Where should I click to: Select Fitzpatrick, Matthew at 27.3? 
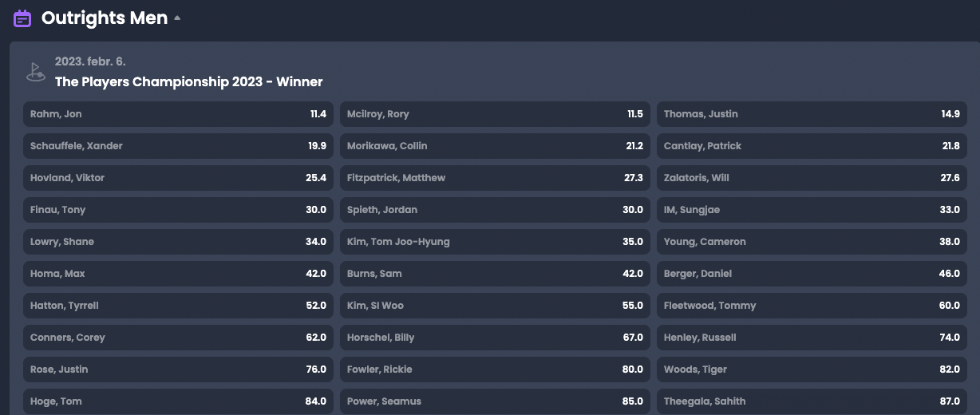[x=495, y=178]
